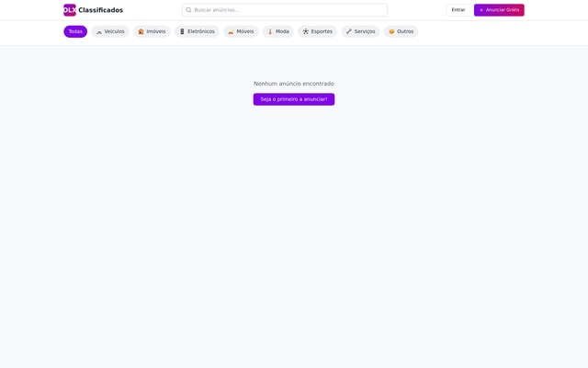The image size is (588, 368).
Task: Click the soccer ball Esportes icon
Action: click(306, 31)
